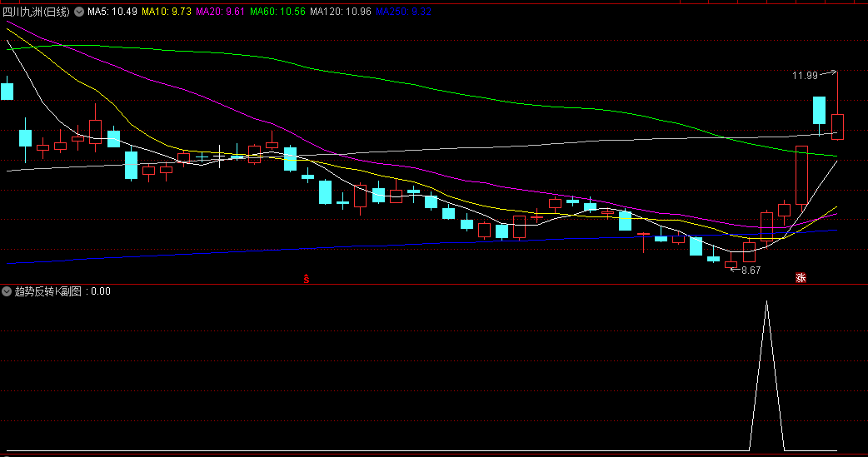Click the red 涨 marker icon
868x457 pixels.
tap(801, 278)
